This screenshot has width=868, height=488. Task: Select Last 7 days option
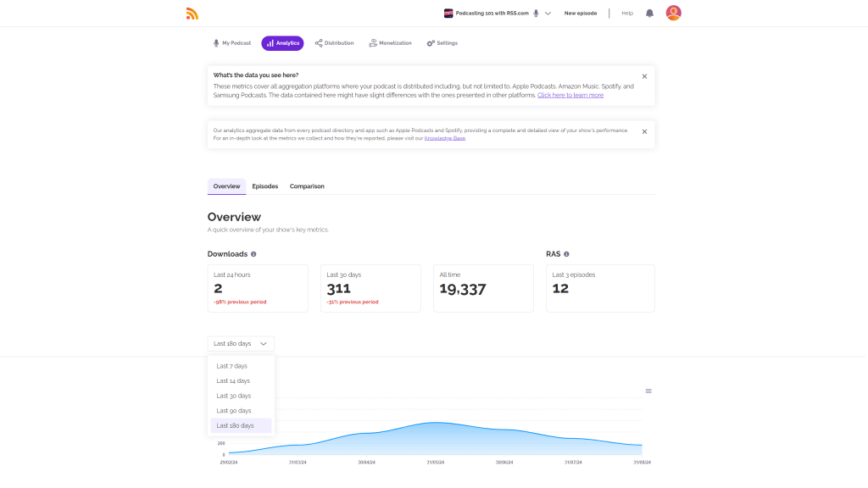[231, 366]
